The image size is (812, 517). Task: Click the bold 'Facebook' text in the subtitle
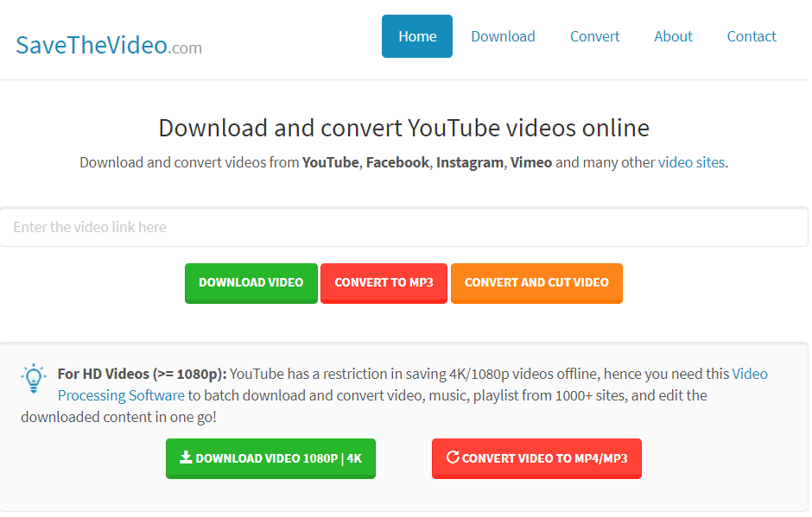(x=397, y=162)
